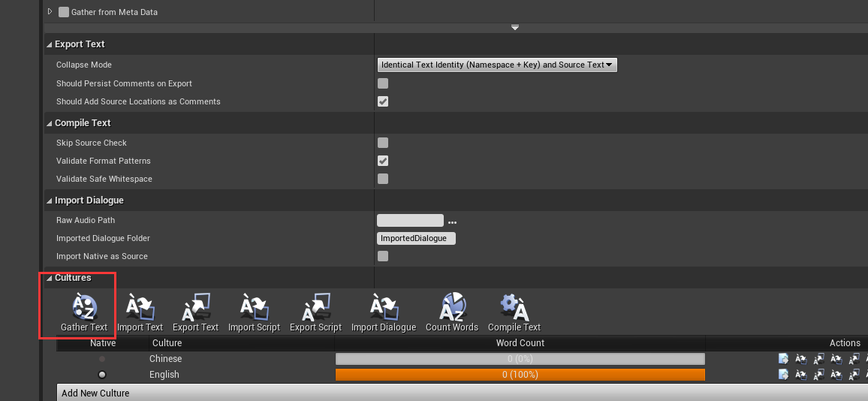Collapse the Cultures section
This screenshot has width=868, height=401.
pyautogui.click(x=50, y=279)
